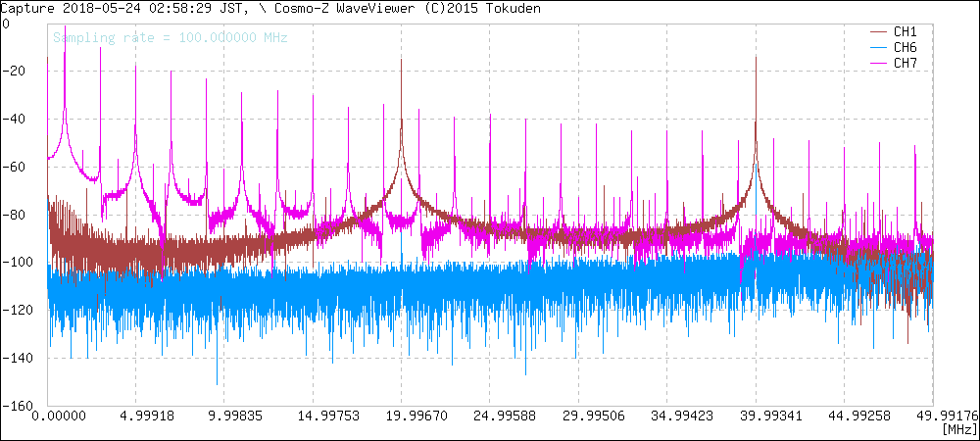The width and height of the screenshot is (980, 441).
Task: Click the 39.99341 x-axis tick label
Action: [x=757, y=416]
